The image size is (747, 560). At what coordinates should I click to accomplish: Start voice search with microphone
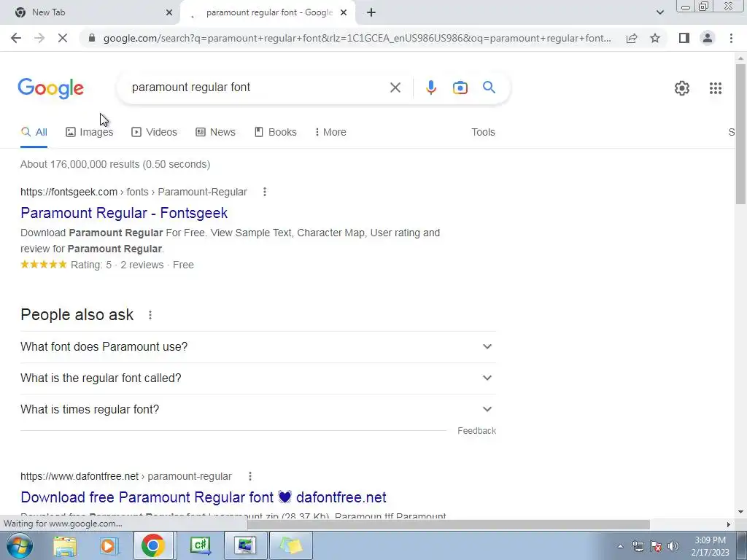(x=430, y=87)
